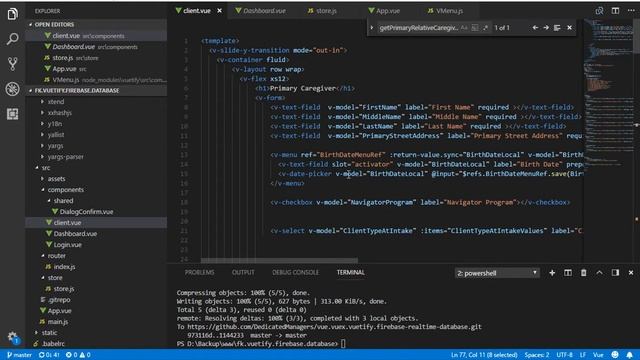Close the find widget
This screenshot has width=640, height=360.
tap(569, 28)
